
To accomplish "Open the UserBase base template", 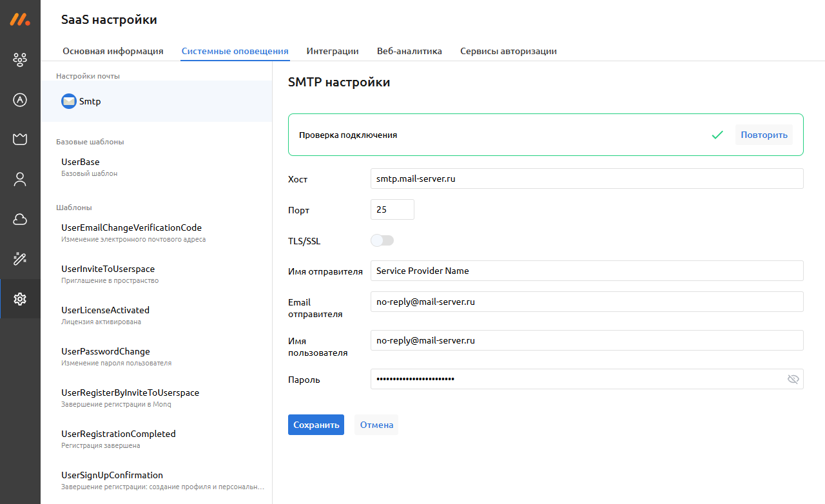I will (81, 162).
